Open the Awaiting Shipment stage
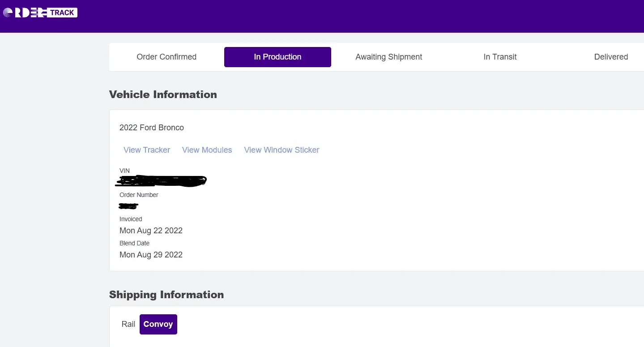The width and height of the screenshot is (644, 347). coord(389,57)
